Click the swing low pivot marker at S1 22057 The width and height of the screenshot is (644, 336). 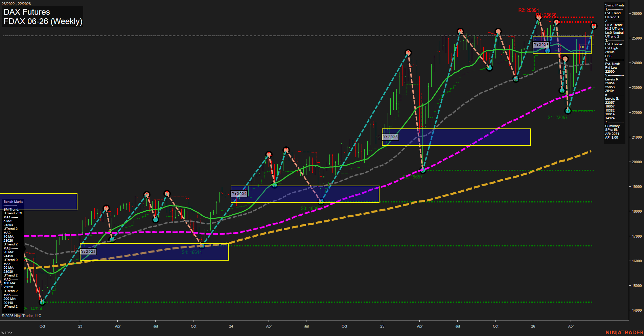[568, 111]
